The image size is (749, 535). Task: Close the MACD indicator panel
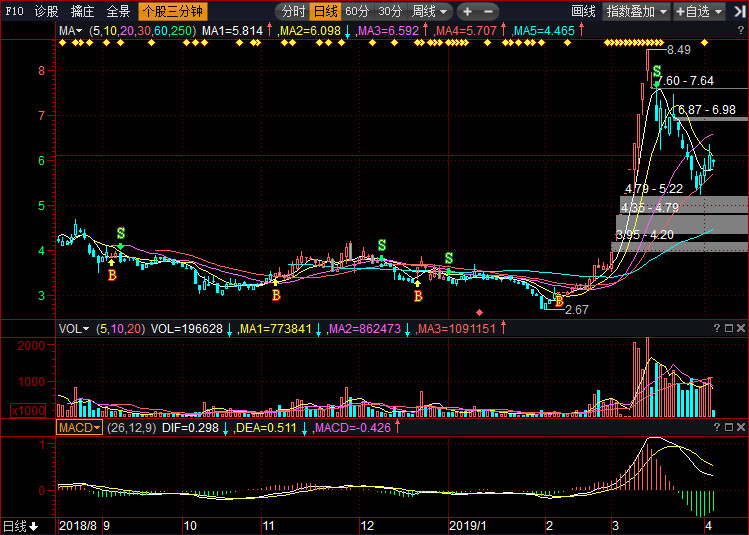click(x=740, y=427)
